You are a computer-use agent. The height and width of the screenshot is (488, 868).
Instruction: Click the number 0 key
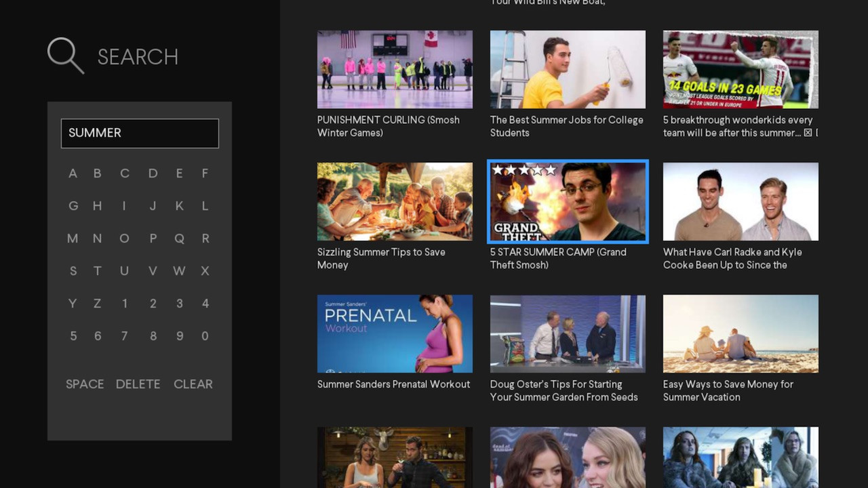point(205,336)
